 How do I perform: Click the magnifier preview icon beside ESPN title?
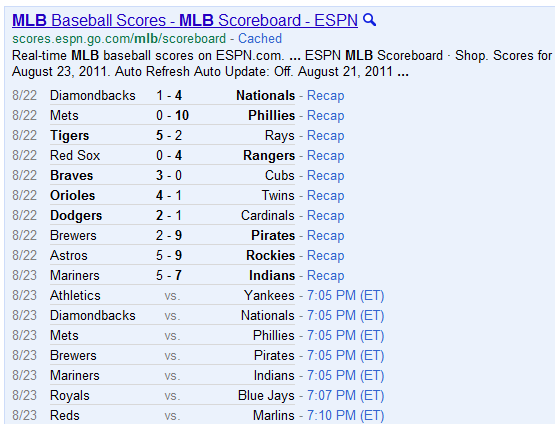click(x=370, y=20)
